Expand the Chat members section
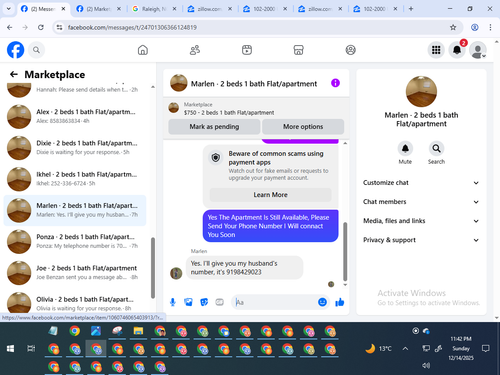Viewport: 500px width, 375px height. [421, 202]
